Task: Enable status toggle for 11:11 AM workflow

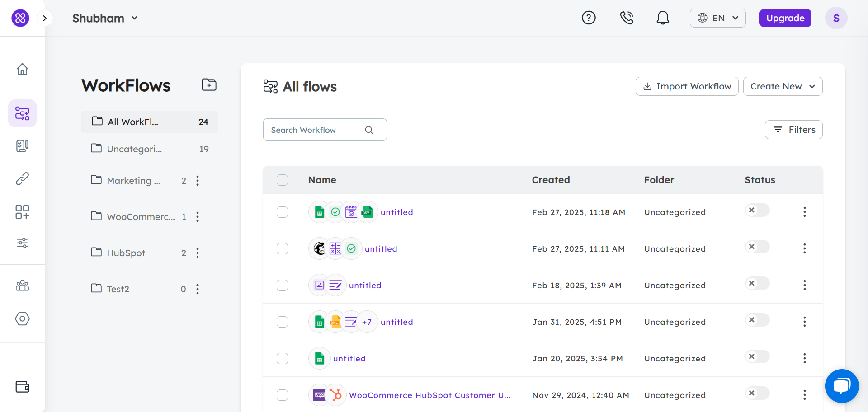Action: coord(757,247)
